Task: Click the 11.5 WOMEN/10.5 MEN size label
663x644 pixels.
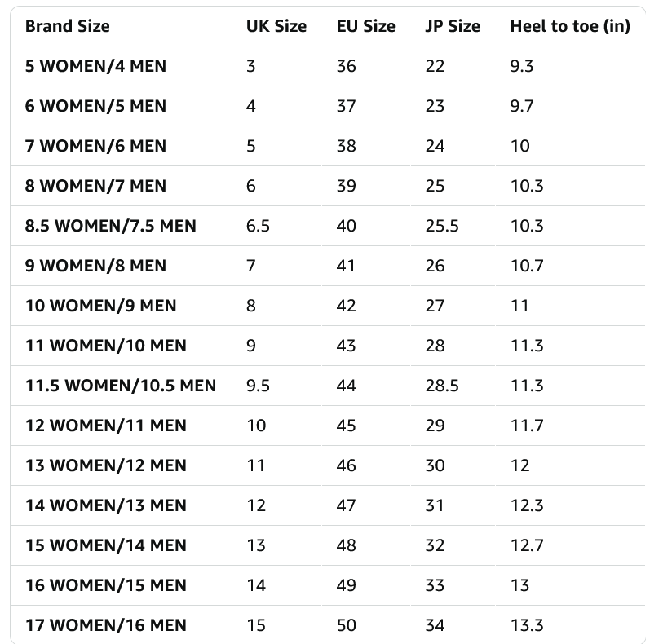Action: [121, 386]
